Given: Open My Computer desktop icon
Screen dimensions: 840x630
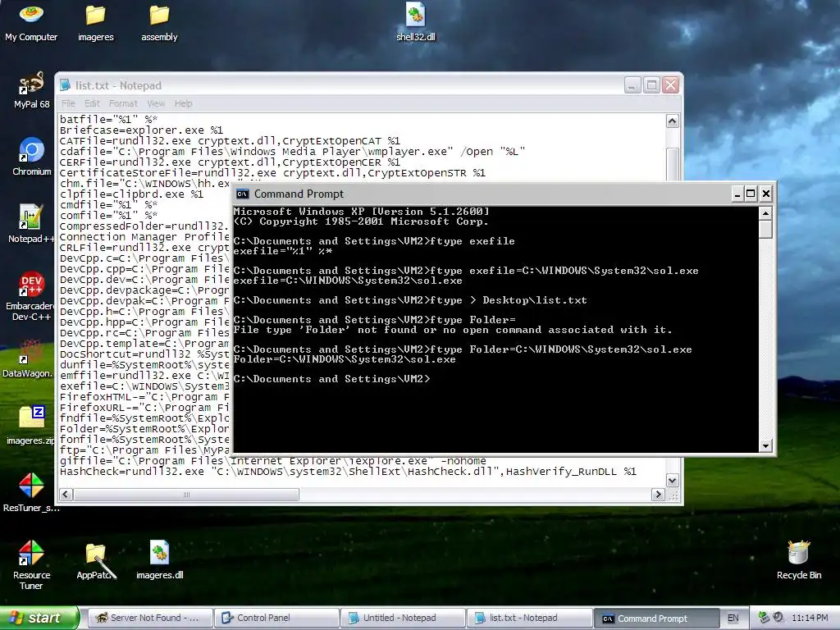Looking at the screenshot, I should coord(31,22).
